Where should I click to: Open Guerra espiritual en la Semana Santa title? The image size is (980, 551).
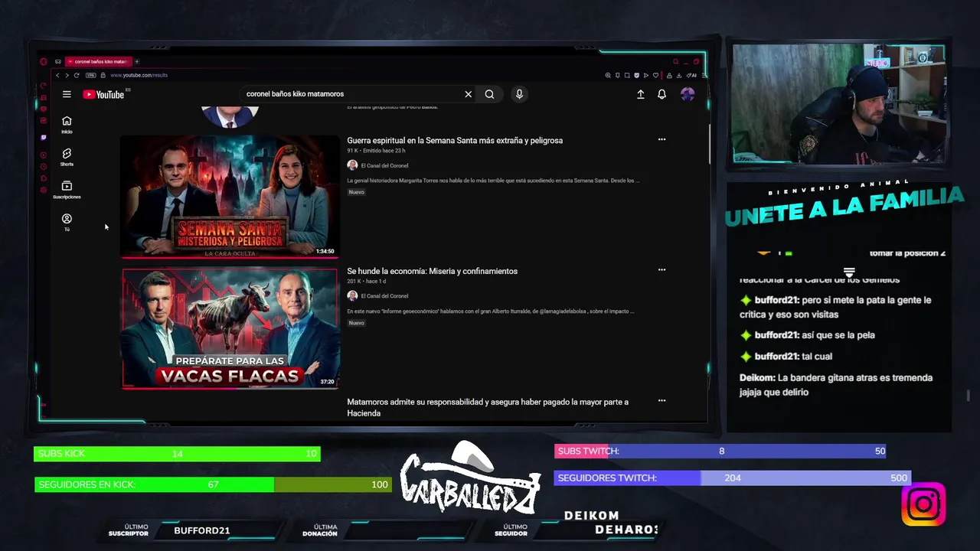pos(455,140)
